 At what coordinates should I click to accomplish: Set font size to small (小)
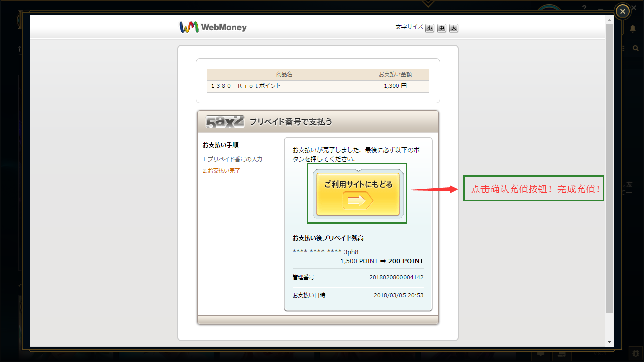pos(430,28)
